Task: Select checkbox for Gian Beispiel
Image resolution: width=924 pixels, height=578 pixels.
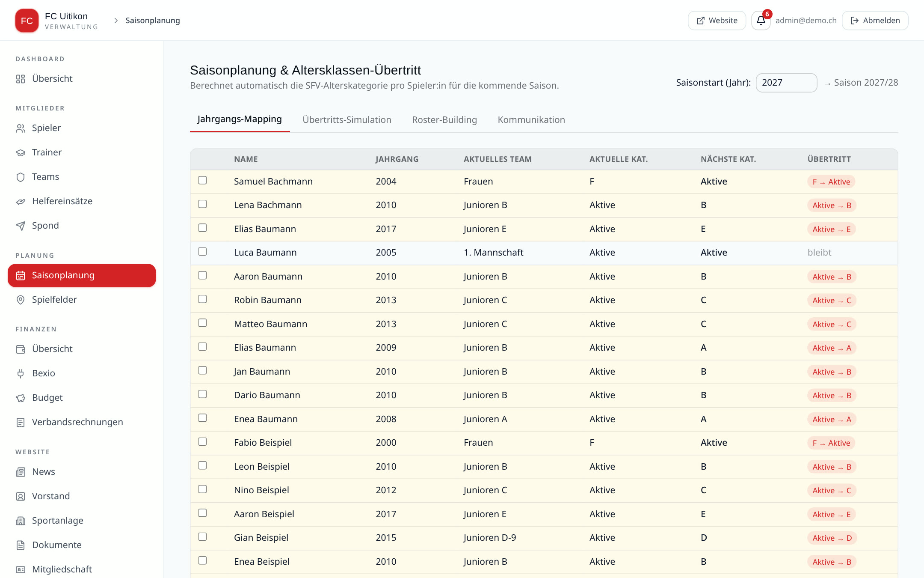Action: click(202, 536)
